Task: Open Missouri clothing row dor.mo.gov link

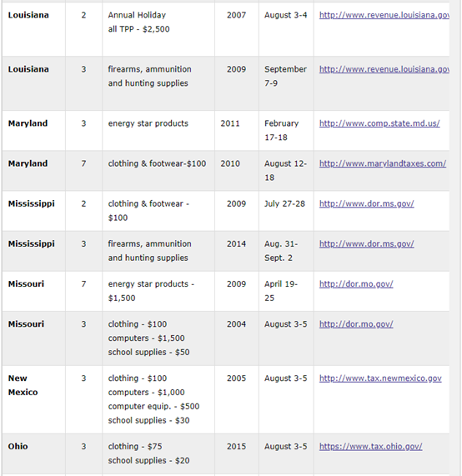Action: pyautogui.click(x=356, y=324)
